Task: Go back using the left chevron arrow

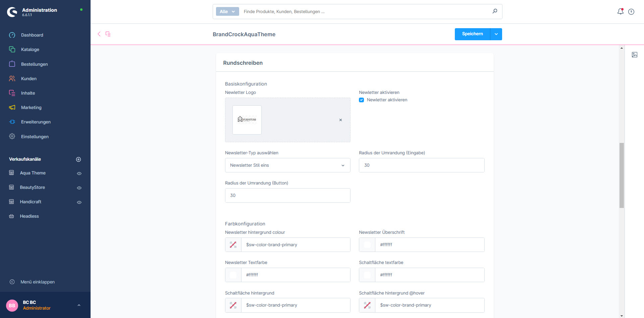Action: click(x=99, y=34)
